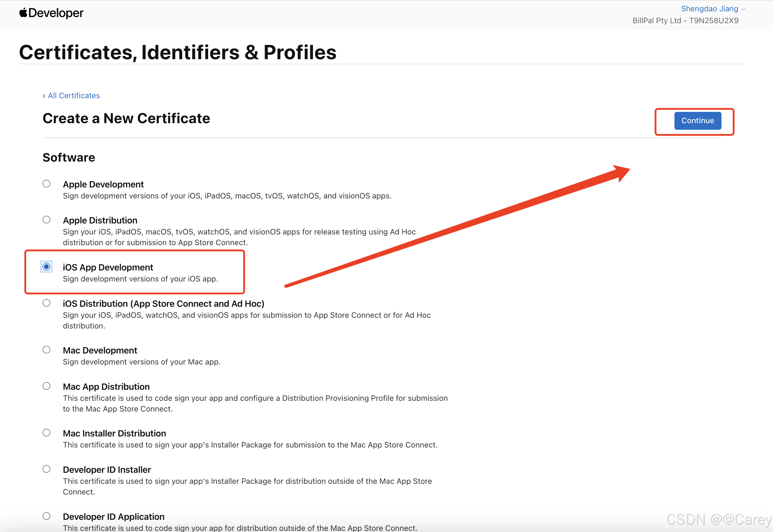The width and height of the screenshot is (773, 532).
Task: Click the iOS App Development label text
Action: coord(108,267)
